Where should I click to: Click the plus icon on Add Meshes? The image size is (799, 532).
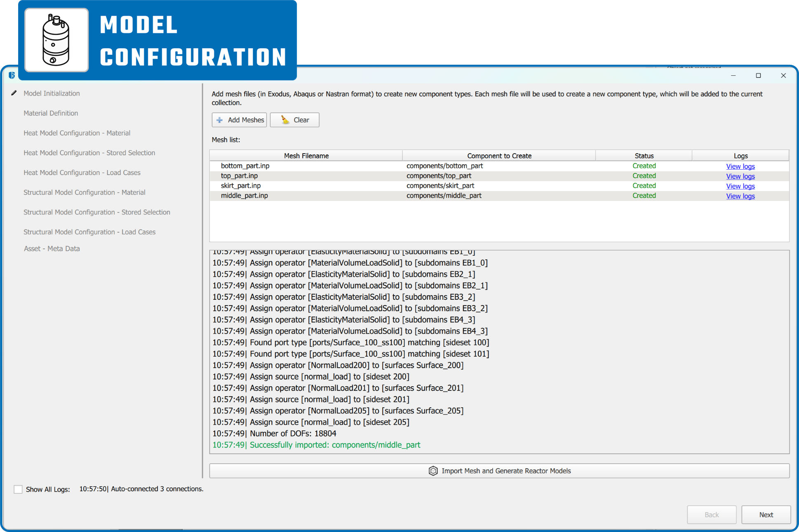[220, 120]
